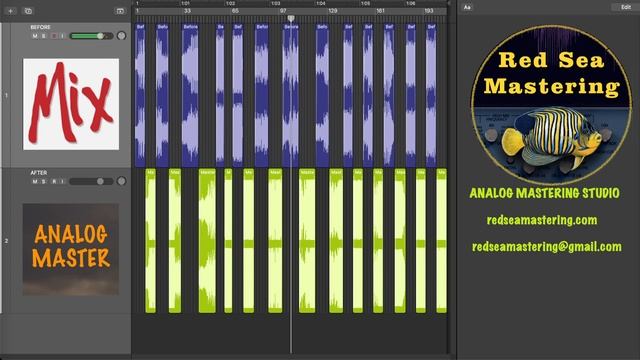Select the first purple Before region at bar 1
Image resolution: width=640 pixels, height=360 pixels.
click(x=140, y=95)
